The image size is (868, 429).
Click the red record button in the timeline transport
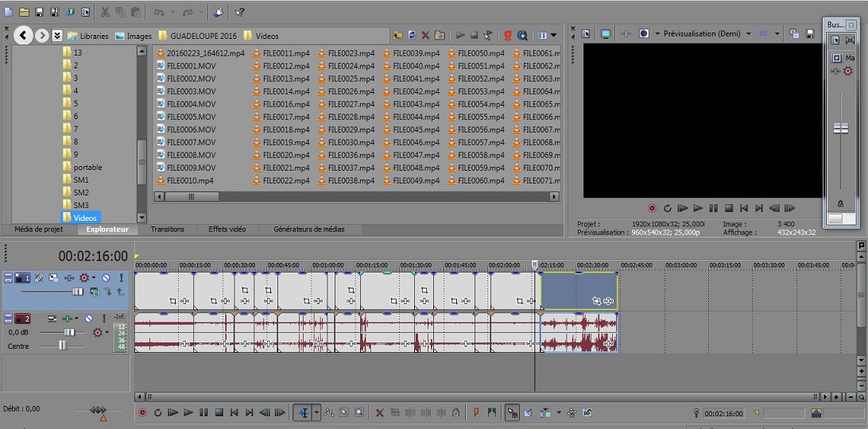[142, 412]
